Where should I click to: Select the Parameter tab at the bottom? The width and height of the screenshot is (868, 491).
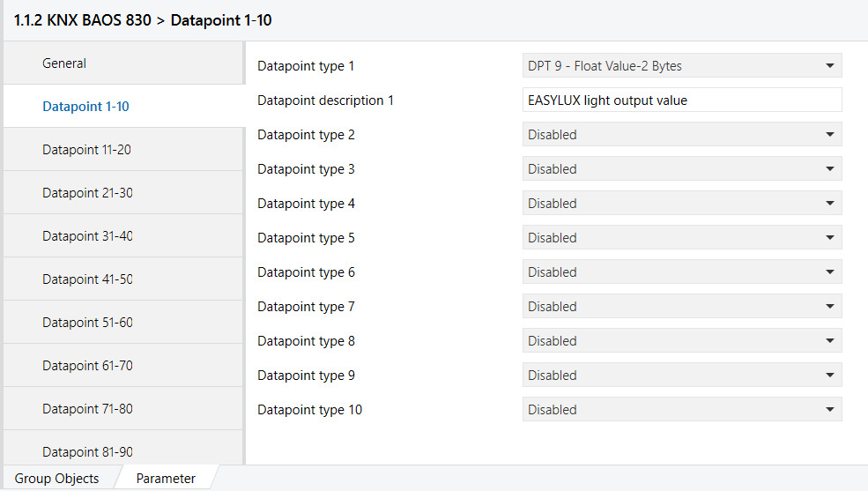click(166, 479)
